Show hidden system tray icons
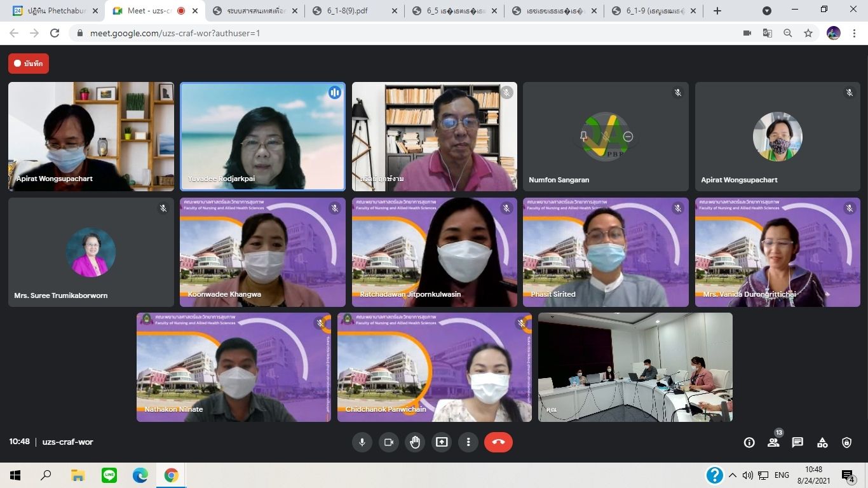 pyautogui.click(x=733, y=475)
